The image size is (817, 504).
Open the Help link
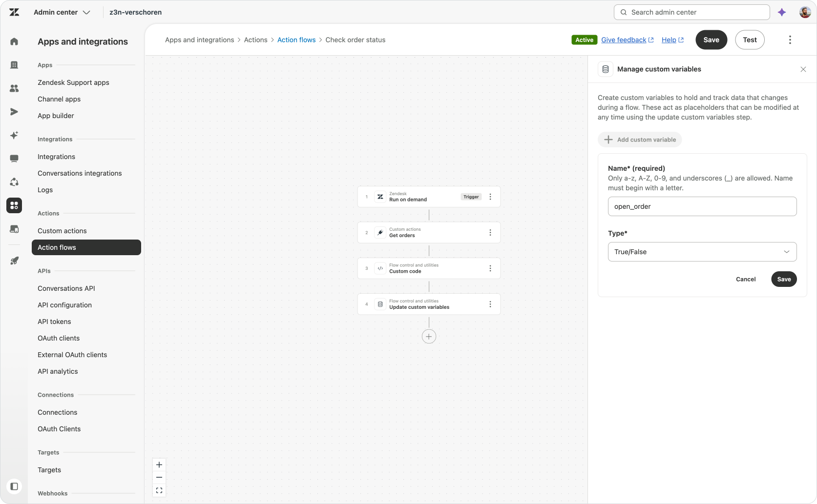click(672, 40)
